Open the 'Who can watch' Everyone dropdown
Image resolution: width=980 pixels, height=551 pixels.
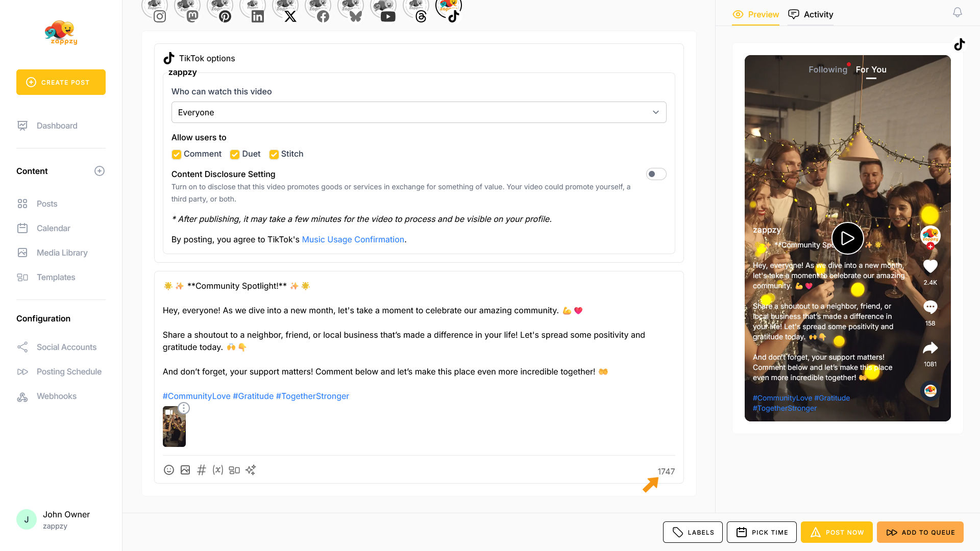(x=419, y=112)
